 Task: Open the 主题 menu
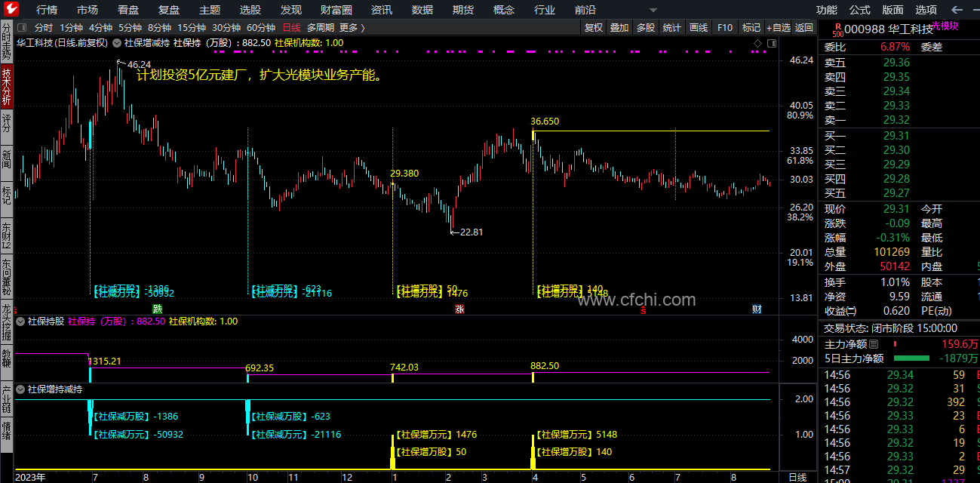pos(210,10)
